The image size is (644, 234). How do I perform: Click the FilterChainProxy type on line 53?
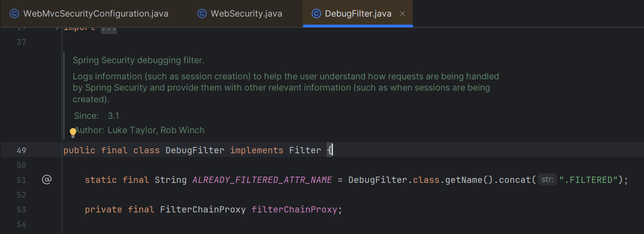click(x=203, y=209)
